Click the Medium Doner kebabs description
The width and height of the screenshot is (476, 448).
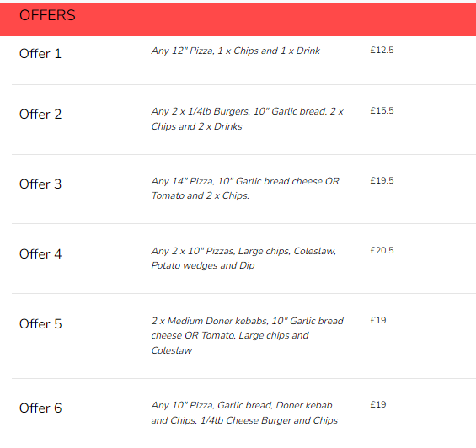pos(248,335)
